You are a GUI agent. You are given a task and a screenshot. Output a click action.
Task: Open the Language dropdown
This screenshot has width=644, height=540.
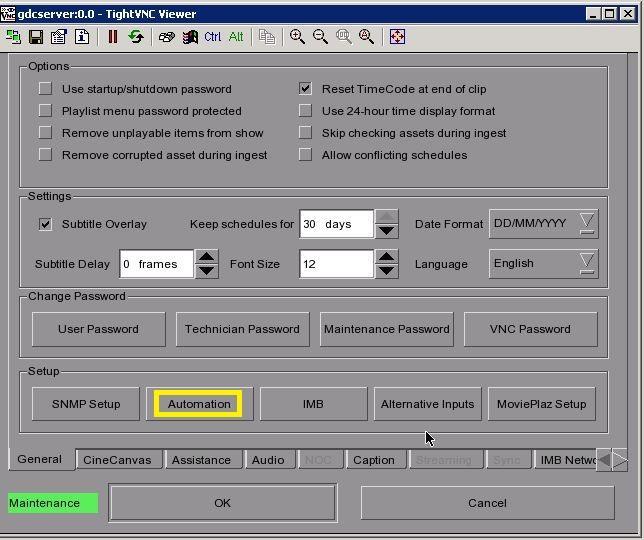[x=543, y=263]
